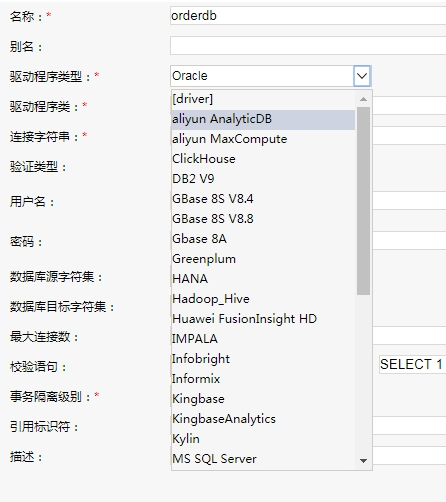Click the empty alias input field

click(308, 46)
